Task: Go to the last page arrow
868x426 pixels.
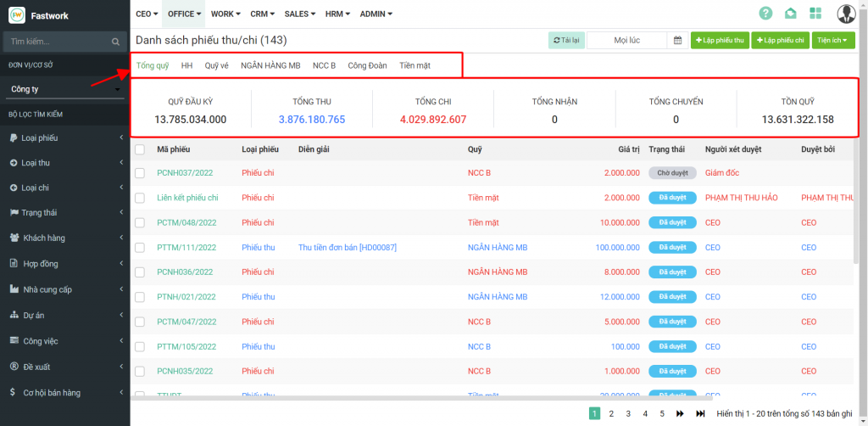Action: point(700,413)
